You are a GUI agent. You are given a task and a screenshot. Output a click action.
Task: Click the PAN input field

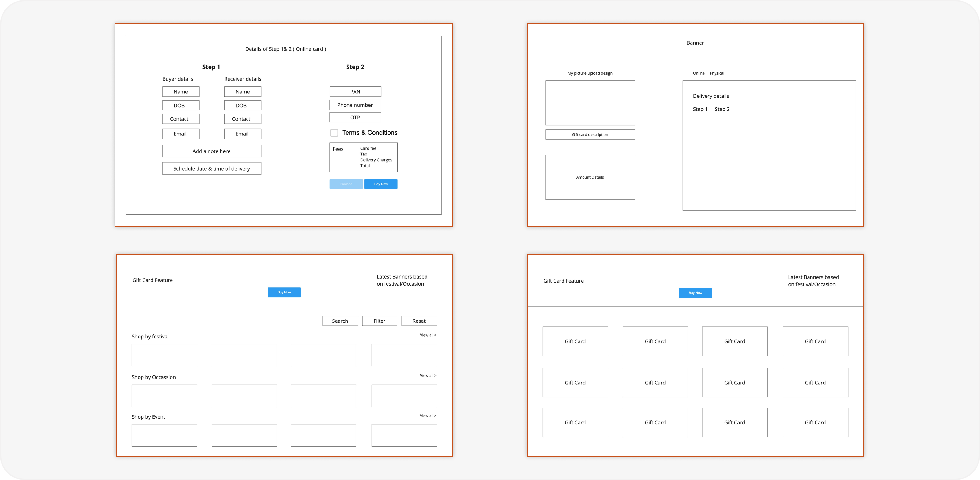click(x=355, y=92)
